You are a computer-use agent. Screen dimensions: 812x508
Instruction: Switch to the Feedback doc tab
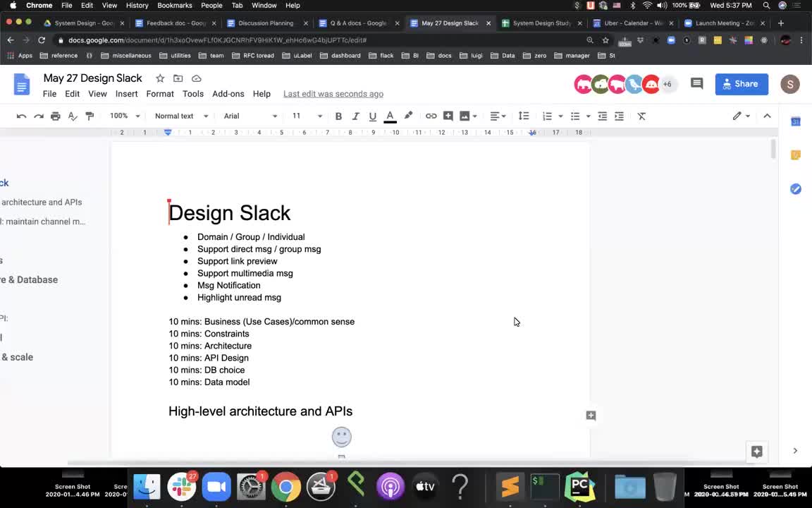[176, 23]
